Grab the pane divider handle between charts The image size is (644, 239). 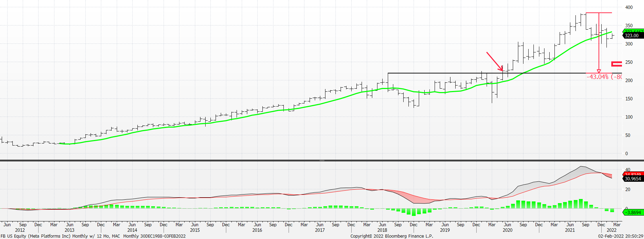322,160
